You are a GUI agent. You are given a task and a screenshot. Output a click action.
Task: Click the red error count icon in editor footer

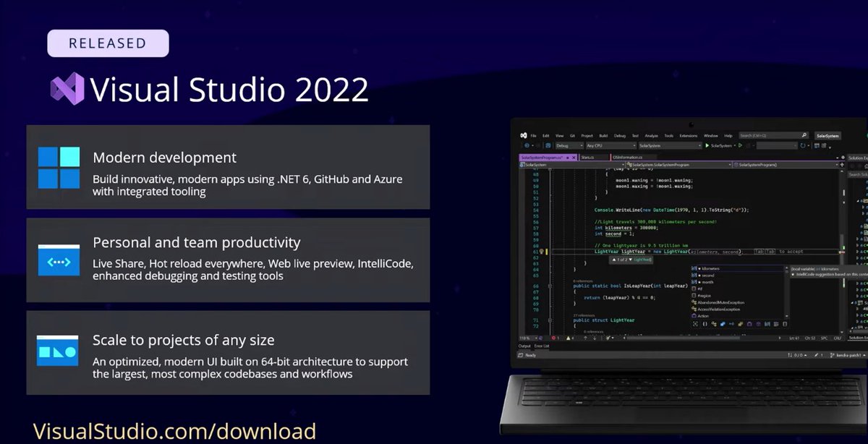554,338
